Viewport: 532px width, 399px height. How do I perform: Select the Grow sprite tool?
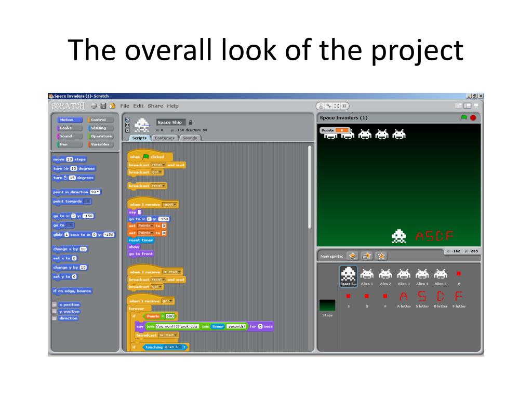(x=337, y=106)
